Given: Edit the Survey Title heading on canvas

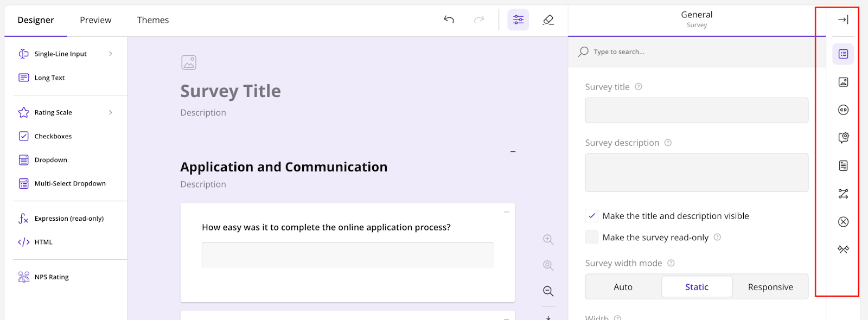Looking at the screenshot, I should (231, 91).
